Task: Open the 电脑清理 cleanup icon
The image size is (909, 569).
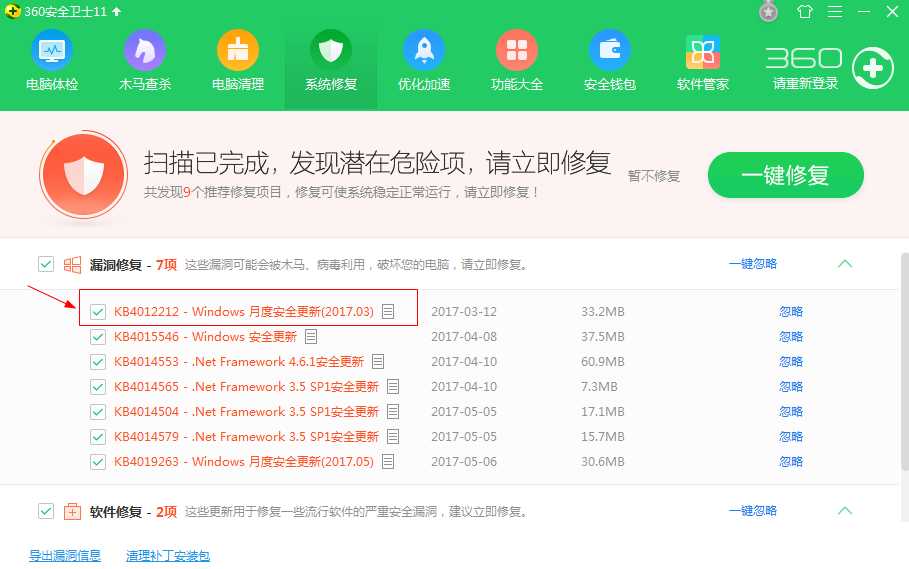Action: 238,51
